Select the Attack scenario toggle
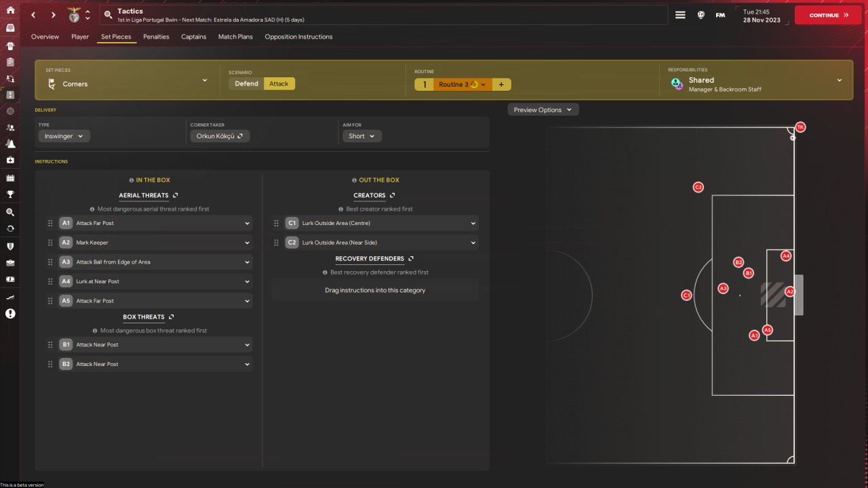The width and height of the screenshot is (868, 488). point(279,84)
